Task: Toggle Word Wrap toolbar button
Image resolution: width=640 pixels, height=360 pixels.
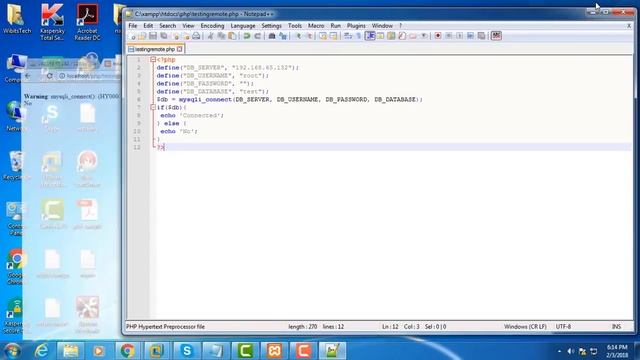Action: (348, 36)
